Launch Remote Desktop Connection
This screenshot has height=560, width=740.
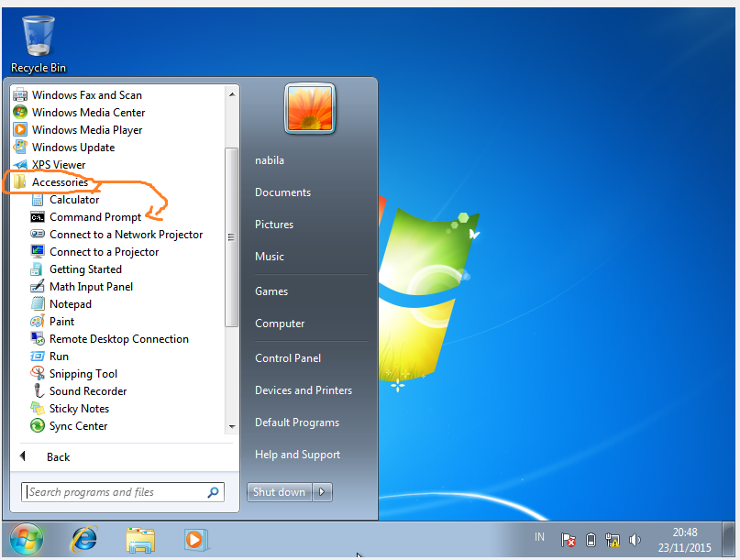point(118,338)
